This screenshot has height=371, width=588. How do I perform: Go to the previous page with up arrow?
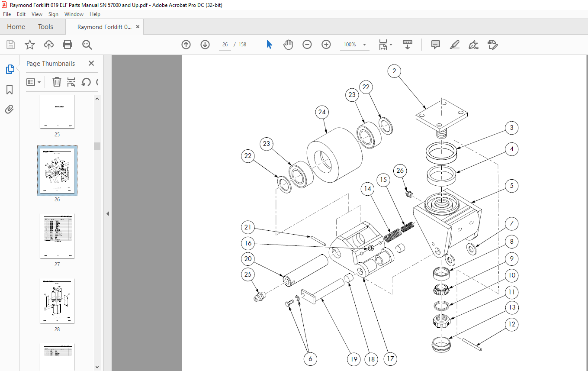(186, 45)
